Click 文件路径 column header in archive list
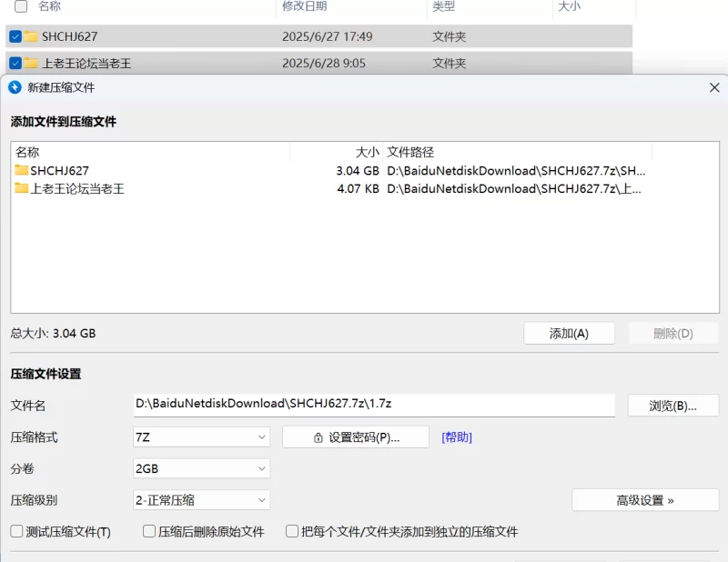The height and width of the screenshot is (562, 728). (x=410, y=152)
